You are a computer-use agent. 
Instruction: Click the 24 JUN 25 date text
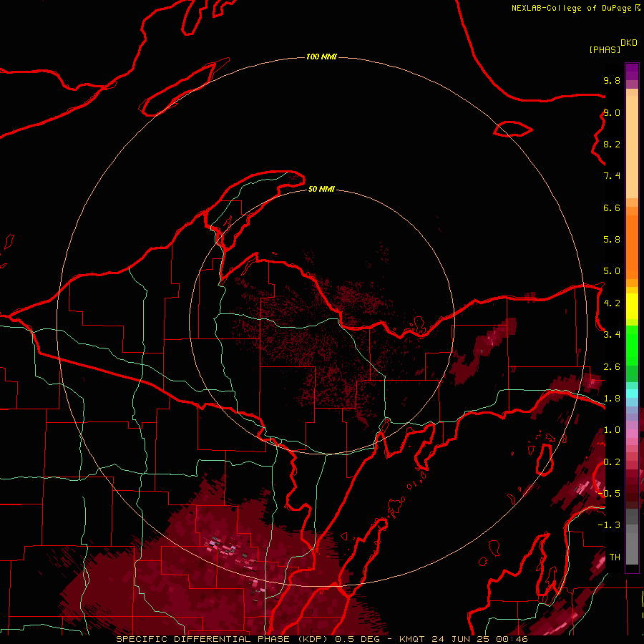pyautogui.click(x=459, y=639)
